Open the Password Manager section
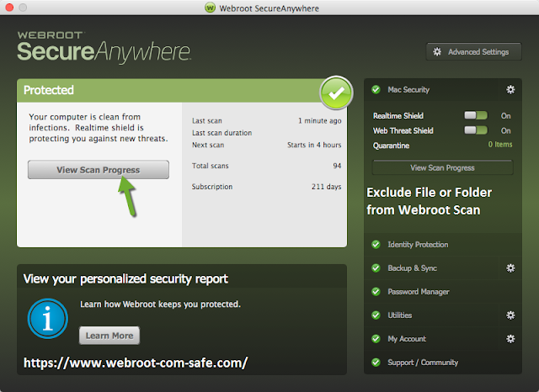 coord(443,292)
